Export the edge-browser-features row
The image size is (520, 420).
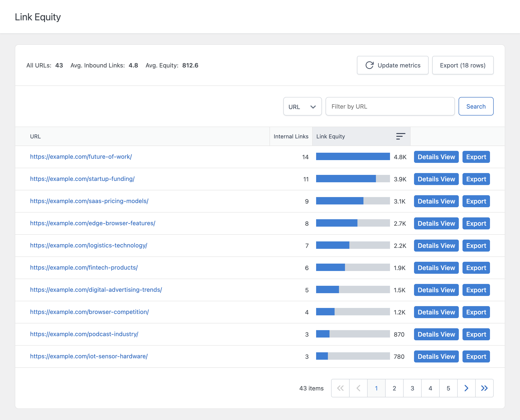coord(476,224)
